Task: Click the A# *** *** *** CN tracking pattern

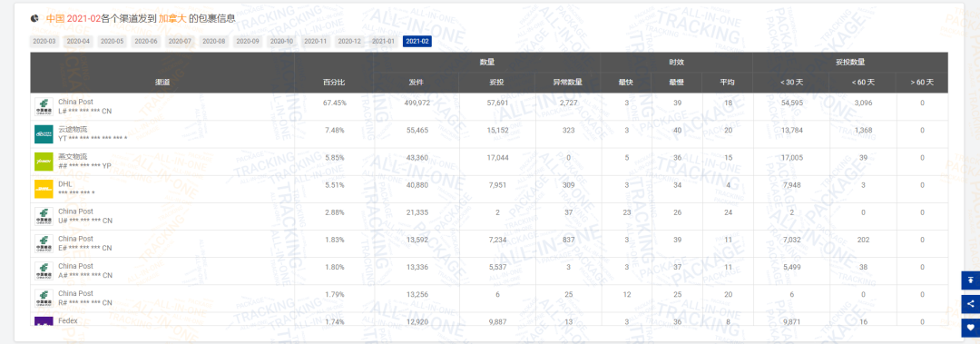Action: 85,275
